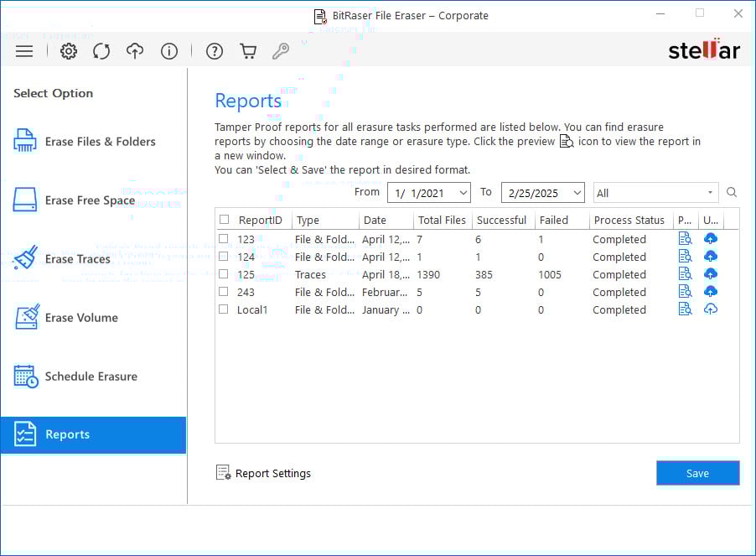Preview report 124
The height and width of the screenshot is (556, 756).
[685, 256]
